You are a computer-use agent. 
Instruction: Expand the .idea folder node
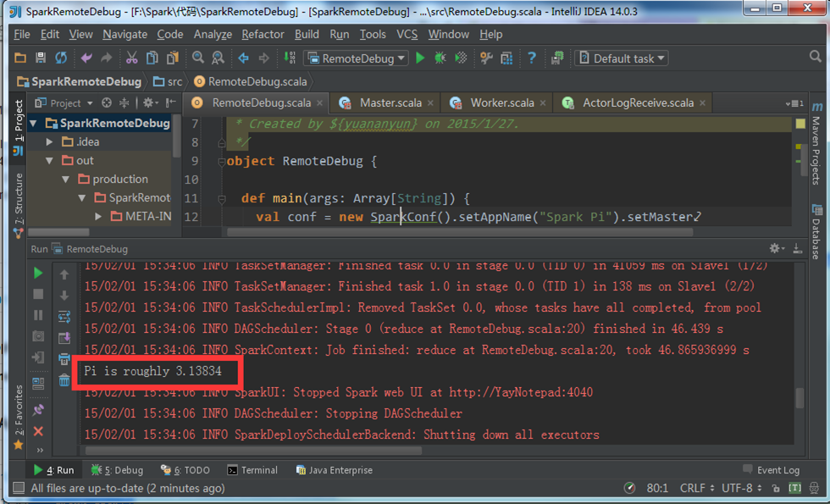49,142
